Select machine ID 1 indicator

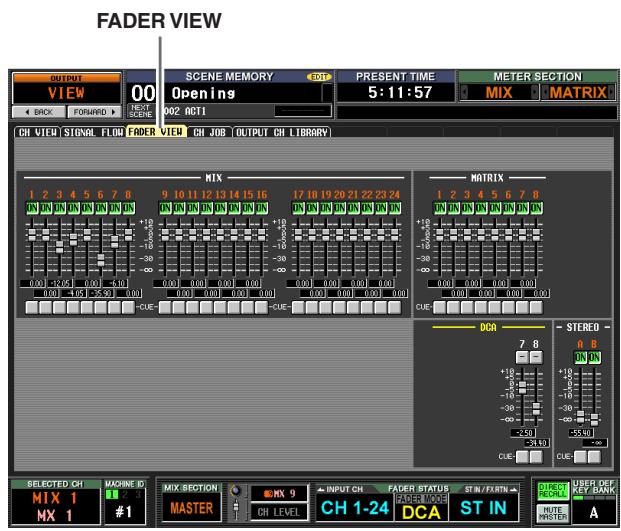tap(112, 494)
